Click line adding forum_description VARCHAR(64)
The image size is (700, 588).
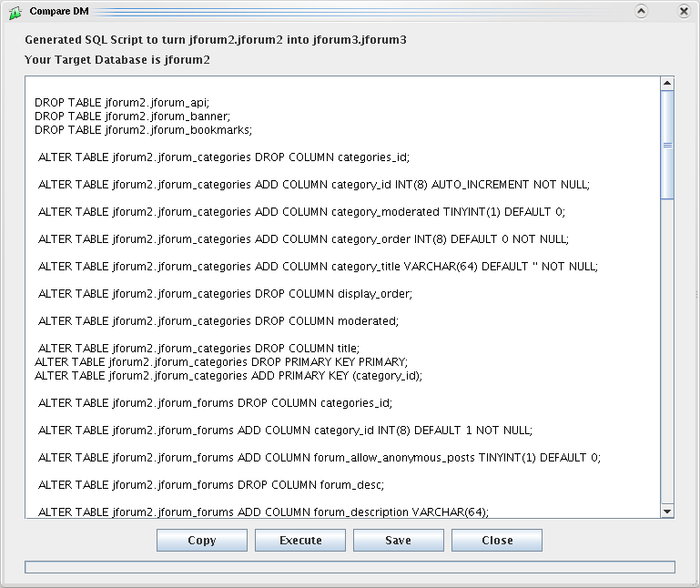pos(263,512)
